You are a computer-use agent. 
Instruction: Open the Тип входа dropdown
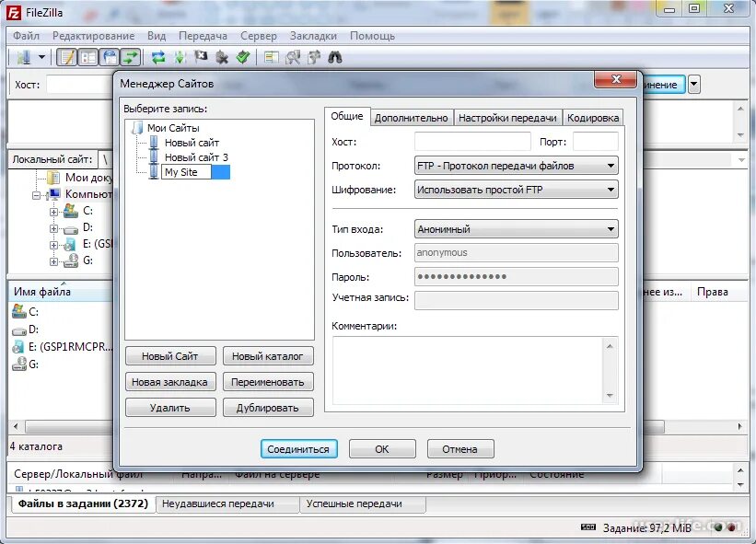click(516, 229)
